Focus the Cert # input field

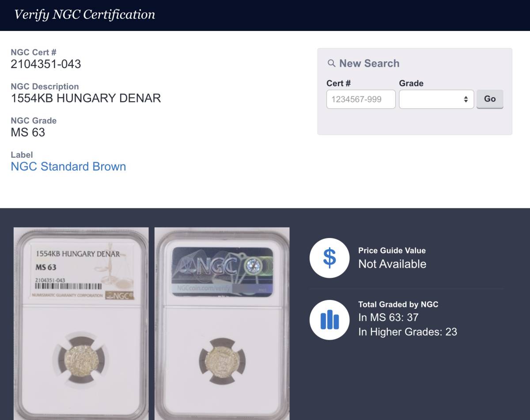tap(361, 99)
